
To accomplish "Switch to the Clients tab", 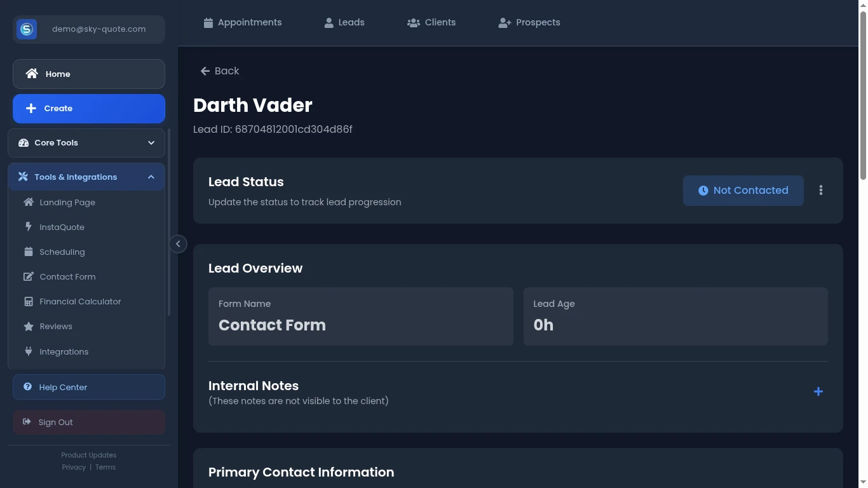I will click(x=431, y=23).
